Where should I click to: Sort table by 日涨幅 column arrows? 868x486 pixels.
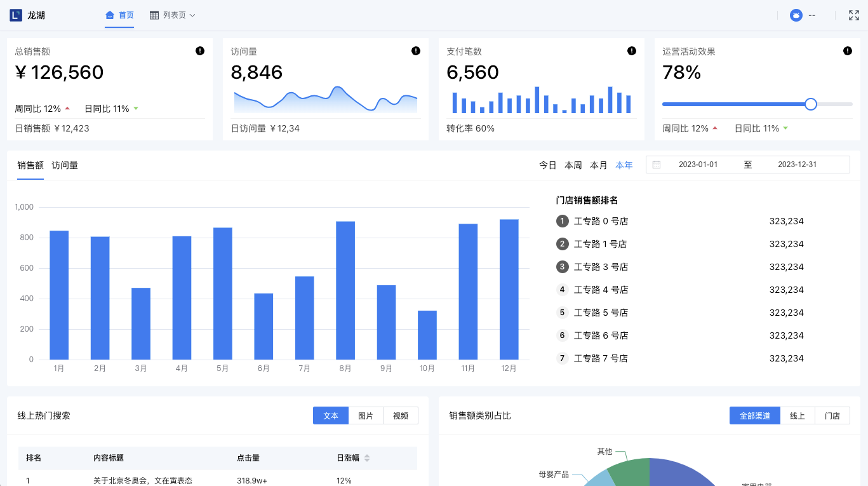[367, 458]
